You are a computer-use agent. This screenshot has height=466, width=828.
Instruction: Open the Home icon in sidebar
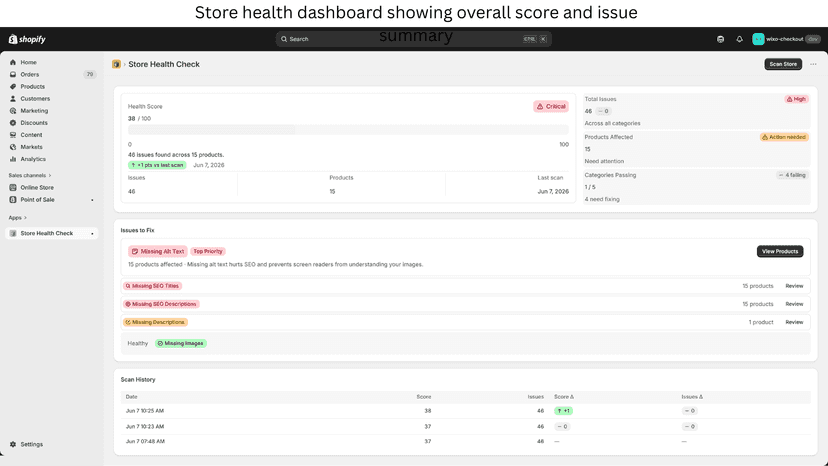click(x=13, y=62)
